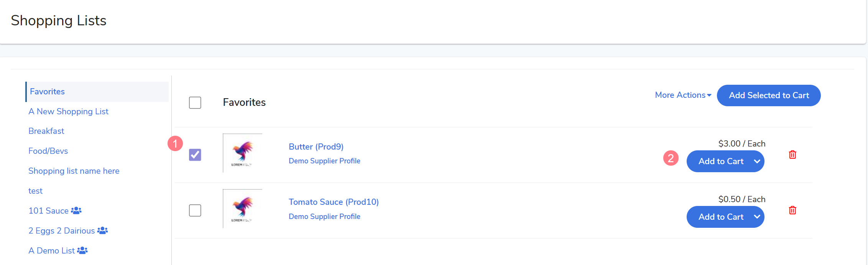The image size is (868, 265).
Task: Open the Butter (Prod9) product link
Action: click(x=316, y=146)
